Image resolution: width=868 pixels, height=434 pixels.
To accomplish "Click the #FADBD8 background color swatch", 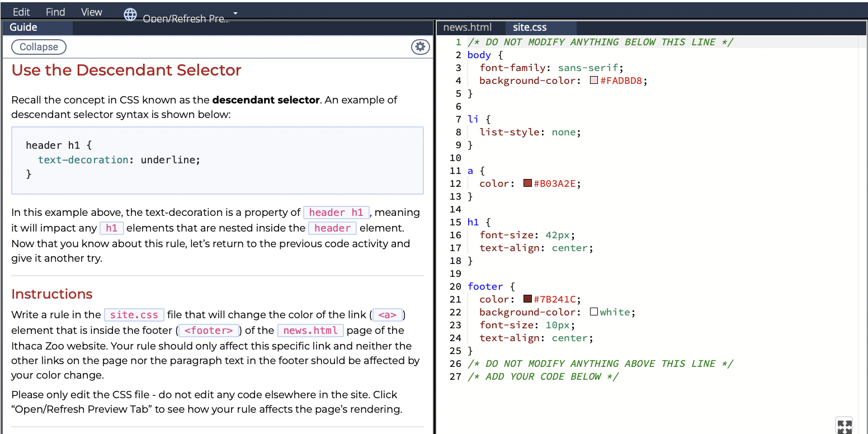I will tap(595, 80).
